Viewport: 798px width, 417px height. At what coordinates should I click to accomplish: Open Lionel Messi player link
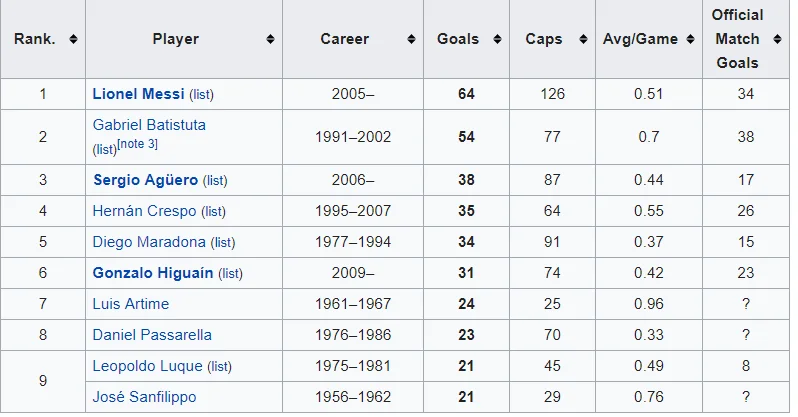tap(138, 94)
